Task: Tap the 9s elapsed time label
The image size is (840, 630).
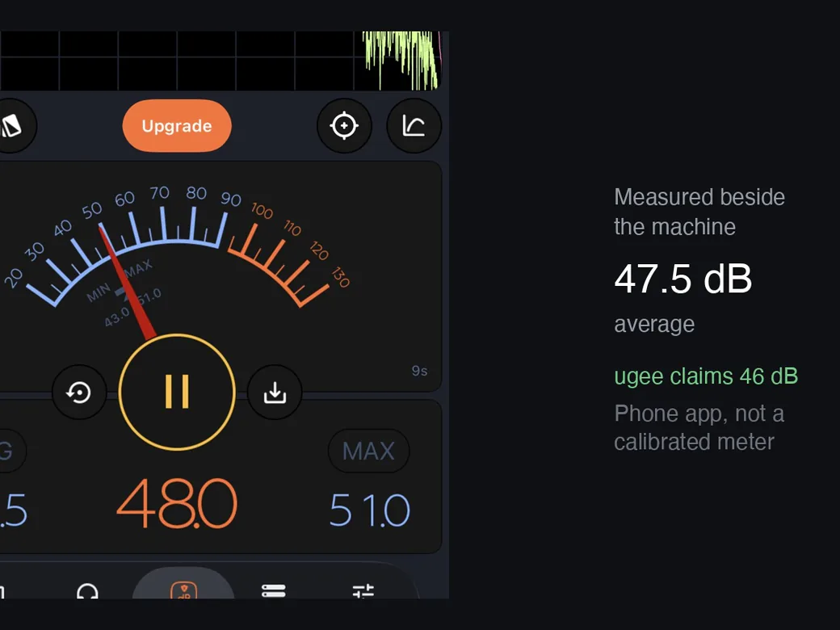Action: click(419, 371)
